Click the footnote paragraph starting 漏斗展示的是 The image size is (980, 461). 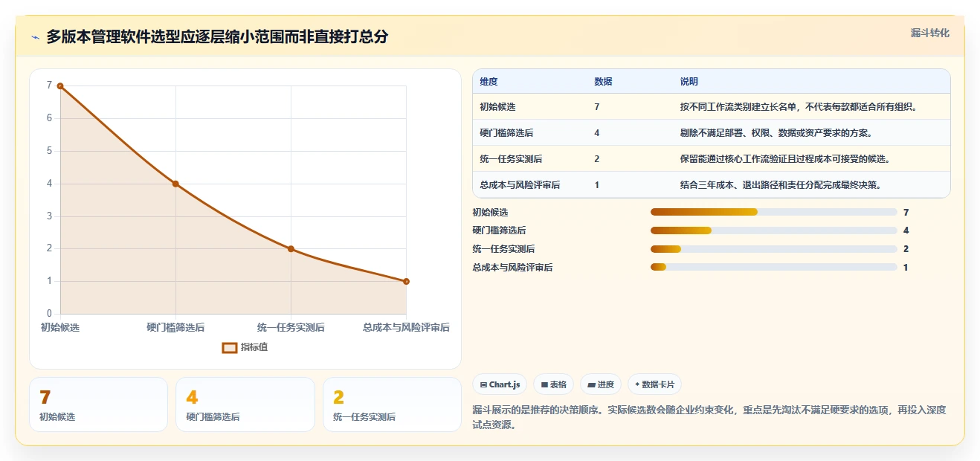coord(709,418)
